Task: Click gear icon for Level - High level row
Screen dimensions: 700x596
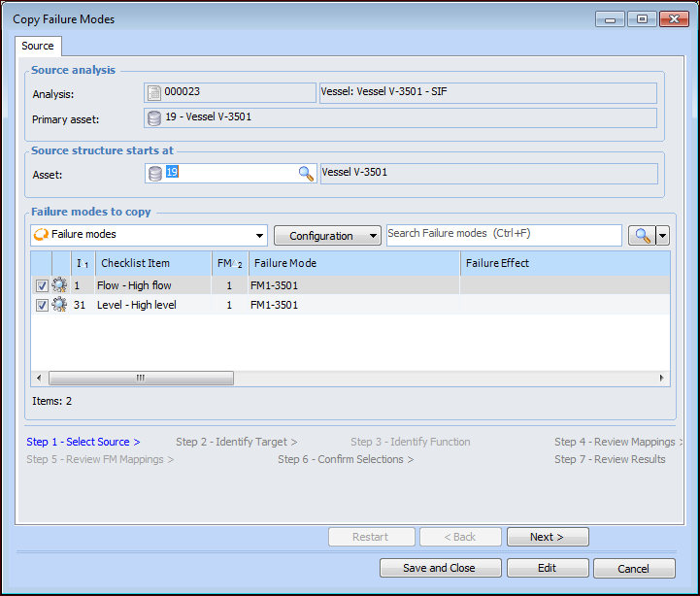Action: pyautogui.click(x=59, y=305)
